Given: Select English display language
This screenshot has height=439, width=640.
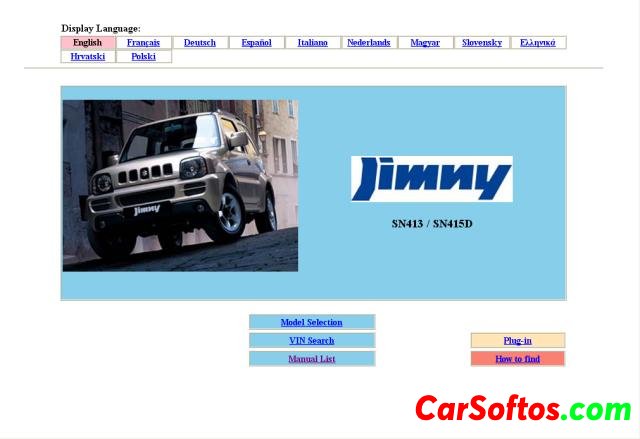Looking at the screenshot, I should point(88,43).
